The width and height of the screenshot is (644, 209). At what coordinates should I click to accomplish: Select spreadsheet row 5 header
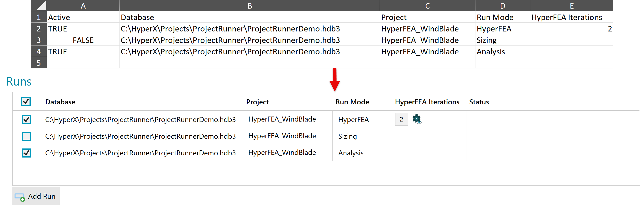click(x=39, y=63)
